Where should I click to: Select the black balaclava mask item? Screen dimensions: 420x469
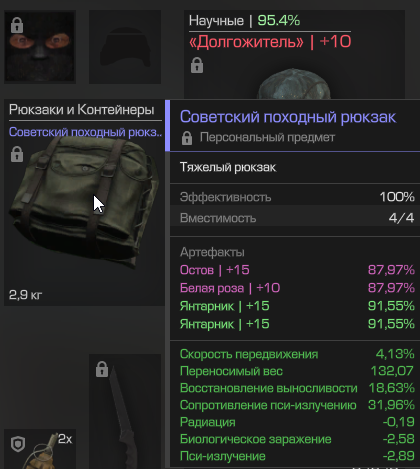point(40,47)
